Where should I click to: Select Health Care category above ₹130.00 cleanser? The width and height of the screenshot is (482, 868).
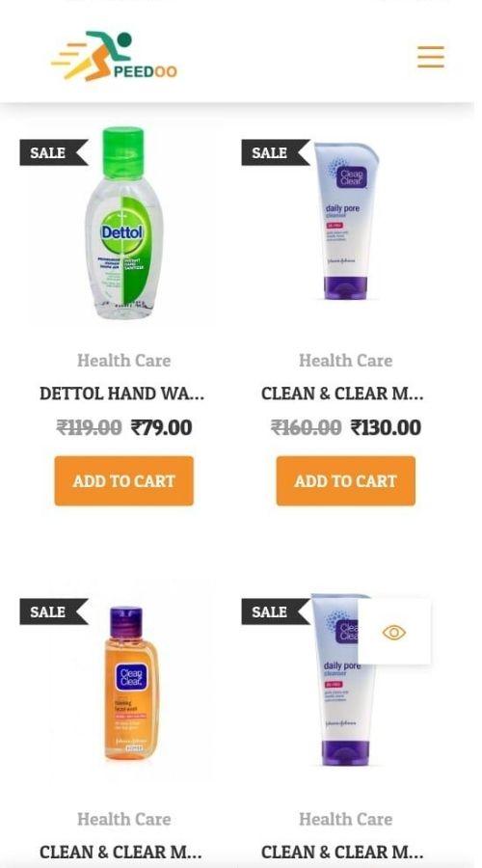coord(345,361)
